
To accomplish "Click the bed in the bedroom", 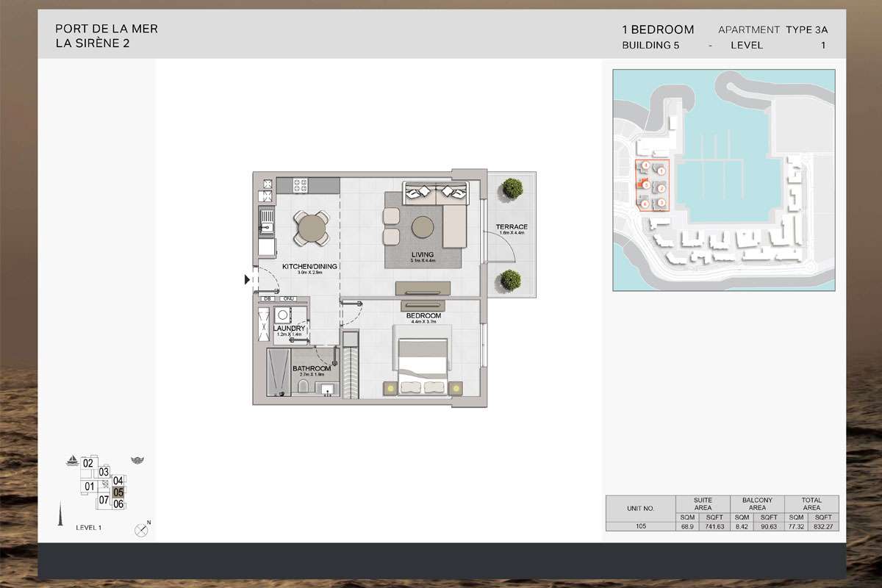I will (x=423, y=366).
